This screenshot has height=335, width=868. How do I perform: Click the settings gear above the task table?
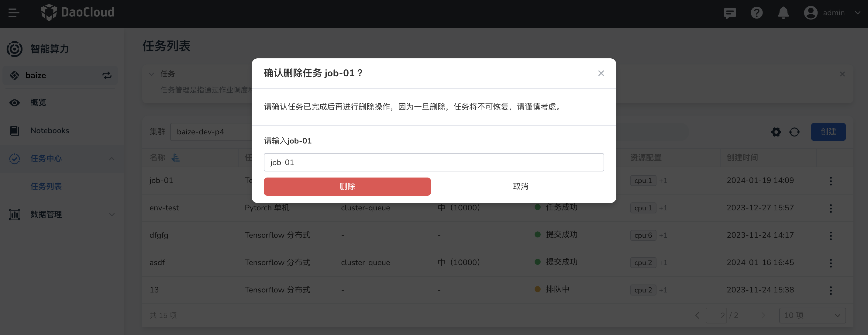pos(776,132)
